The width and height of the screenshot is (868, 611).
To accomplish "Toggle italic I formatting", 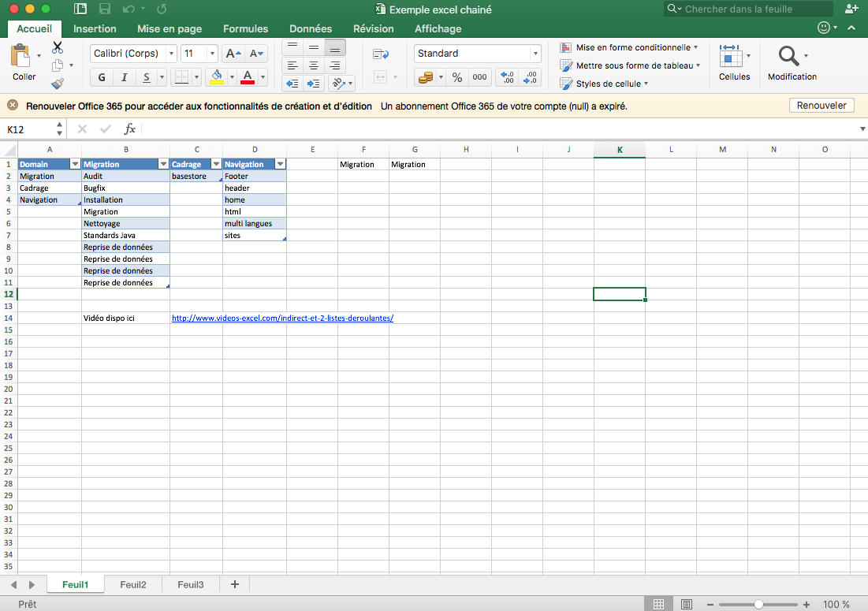I will click(x=124, y=77).
